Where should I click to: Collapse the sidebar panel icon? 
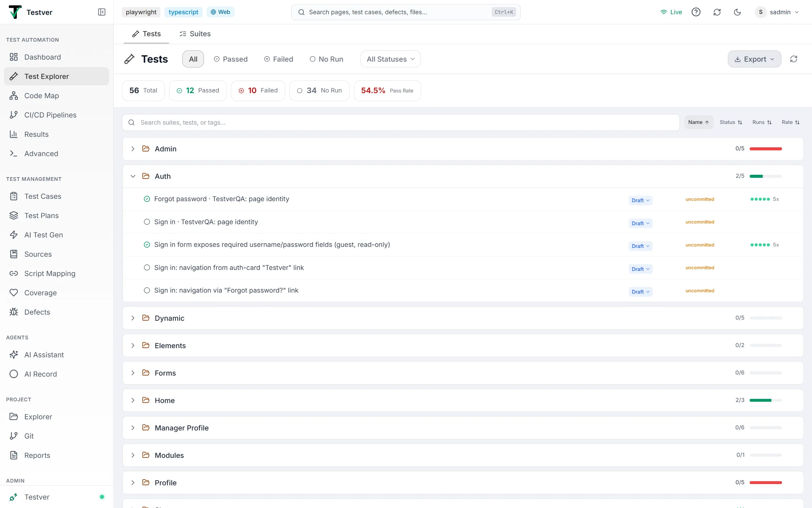coord(101,12)
